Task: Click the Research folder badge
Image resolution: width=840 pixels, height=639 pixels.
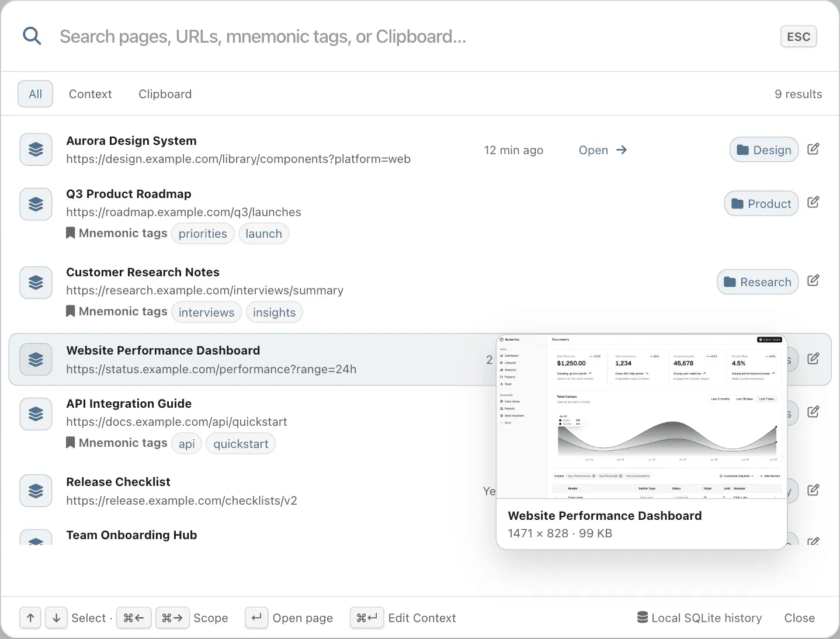Action: tap(758, 282)
